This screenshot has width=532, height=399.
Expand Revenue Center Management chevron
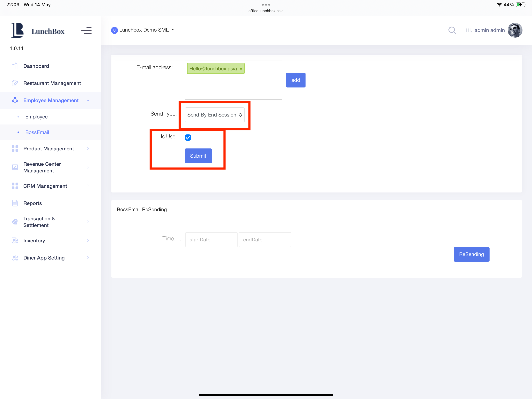click(88, 167)
